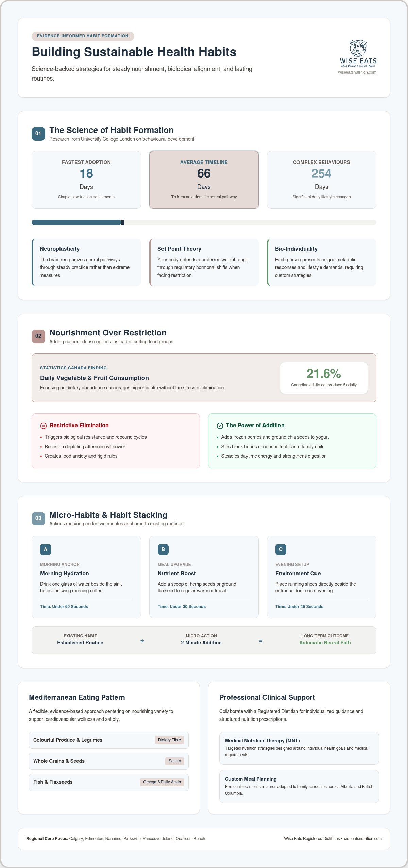Select the C badge on Environment Cue card
The image size is (408, 868).
pyautogui.click(x=281, y=549)
